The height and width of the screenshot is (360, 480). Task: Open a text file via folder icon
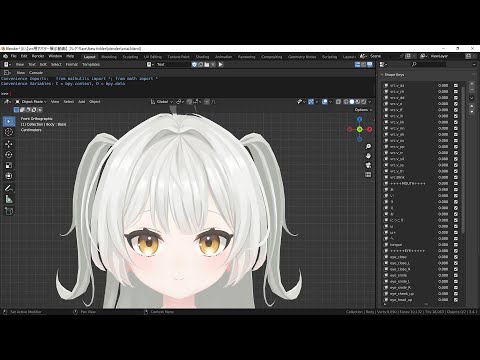pos(207,64)
